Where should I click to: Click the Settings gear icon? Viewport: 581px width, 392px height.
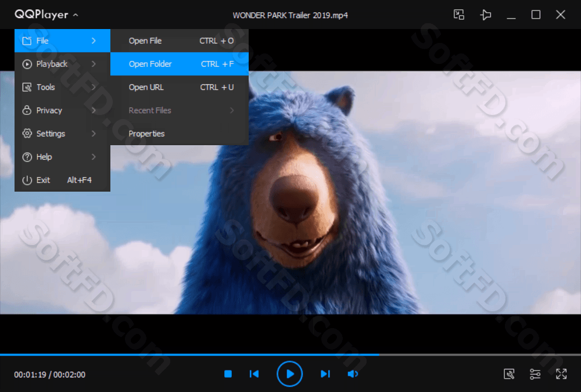27,134
